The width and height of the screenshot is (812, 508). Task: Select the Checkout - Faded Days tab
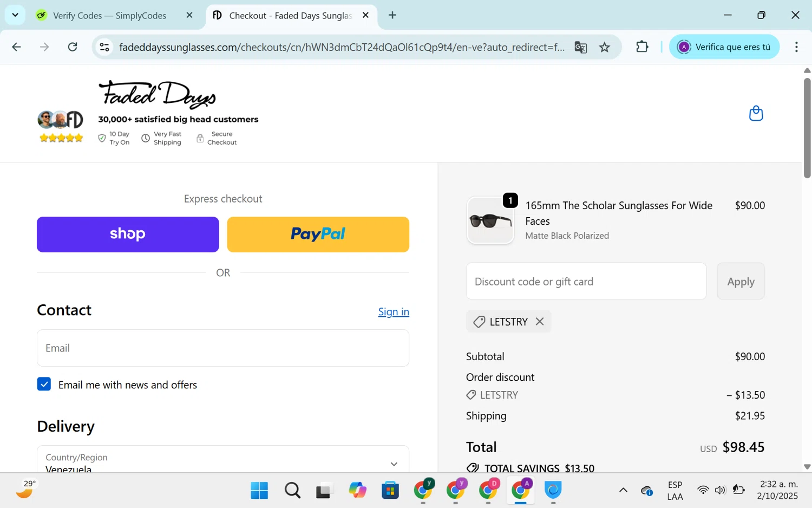[290, 15]
